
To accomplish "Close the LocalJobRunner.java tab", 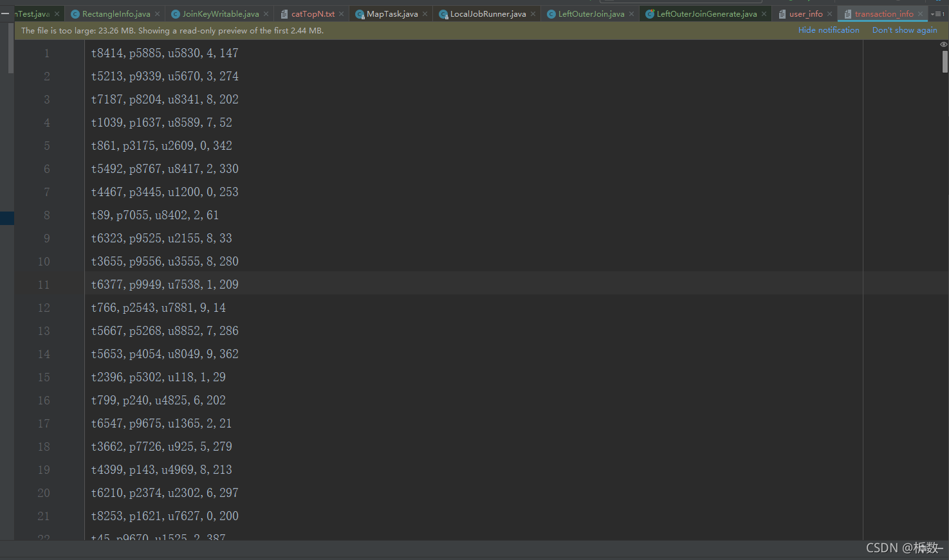I will coord(533,14).
